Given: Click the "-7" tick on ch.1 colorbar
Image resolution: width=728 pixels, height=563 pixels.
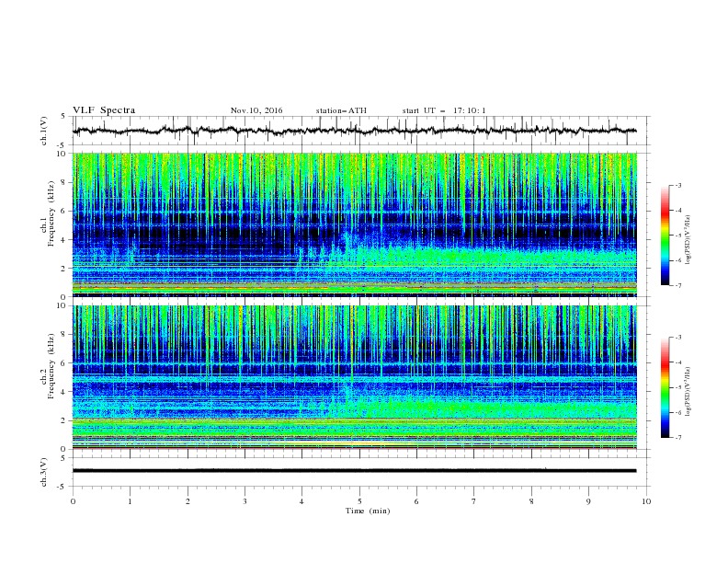Looking at the screenshot, I should pyautogui.click(x=677, y=285).
